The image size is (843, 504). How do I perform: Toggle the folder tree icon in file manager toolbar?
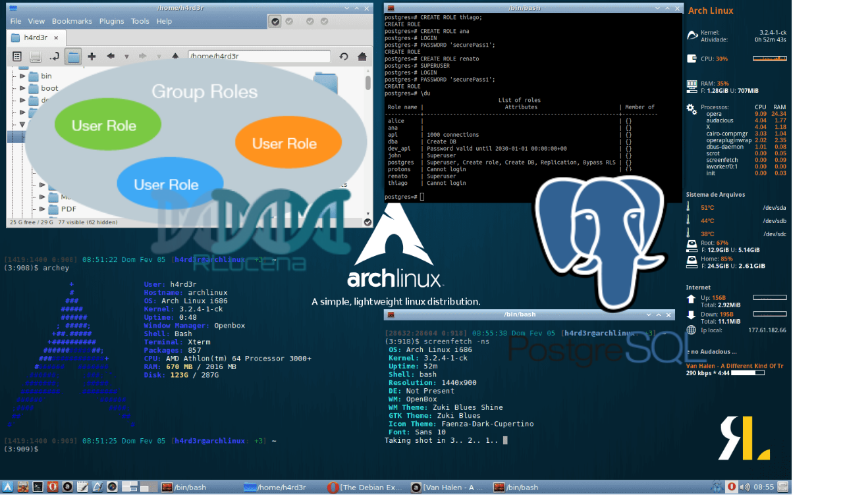(x=73, y=57)
